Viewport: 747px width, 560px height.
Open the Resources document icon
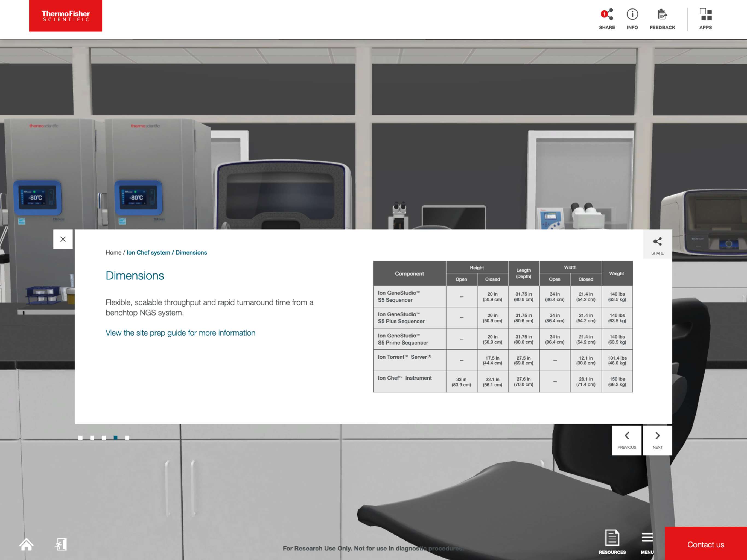point(612,541)
